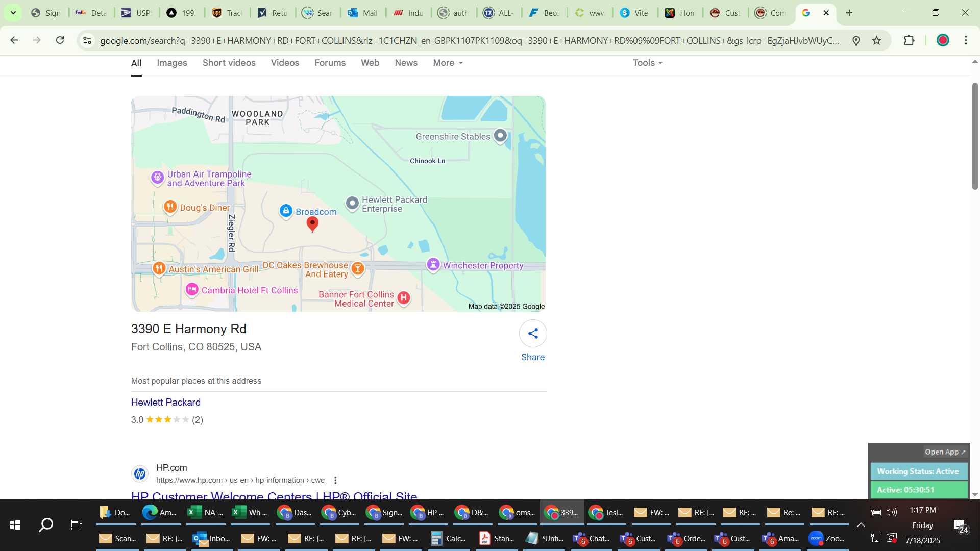Image resolution: width=980 pixels, height=551 pixels.
Task: Select the Winchester Property map pin
Action: click(433, 264)
